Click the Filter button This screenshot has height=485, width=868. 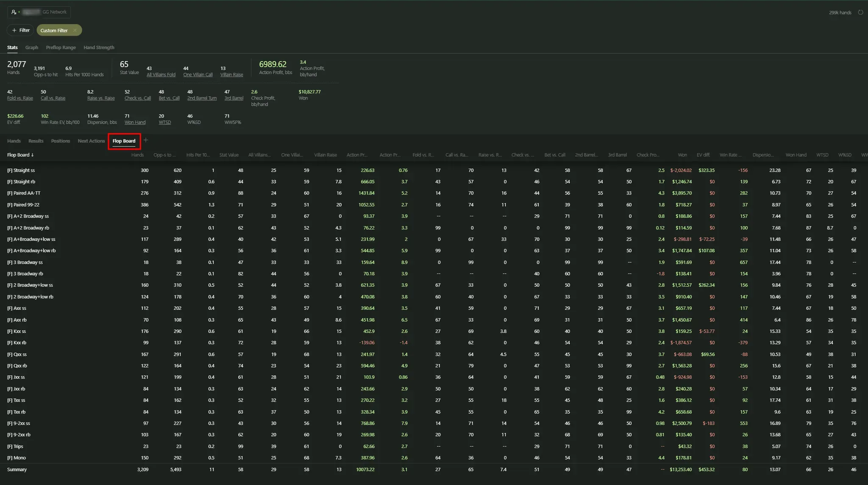20,31
